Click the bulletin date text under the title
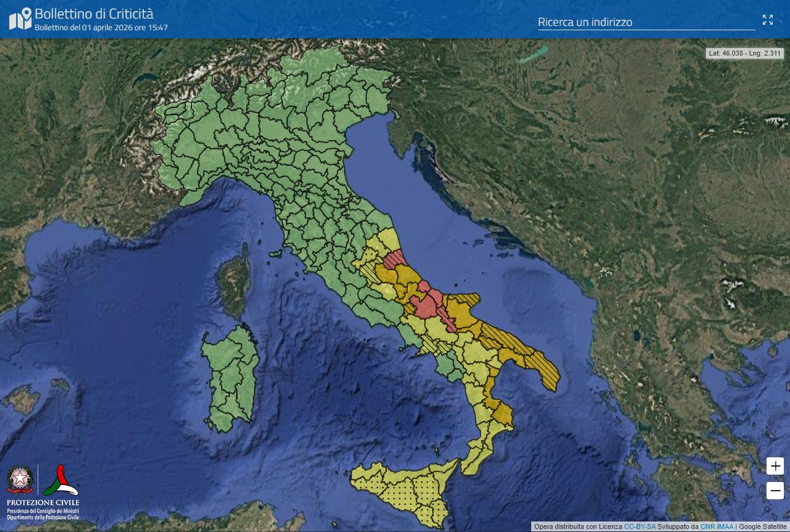Screen dimensions: 790x532 [x=101, y=28]
